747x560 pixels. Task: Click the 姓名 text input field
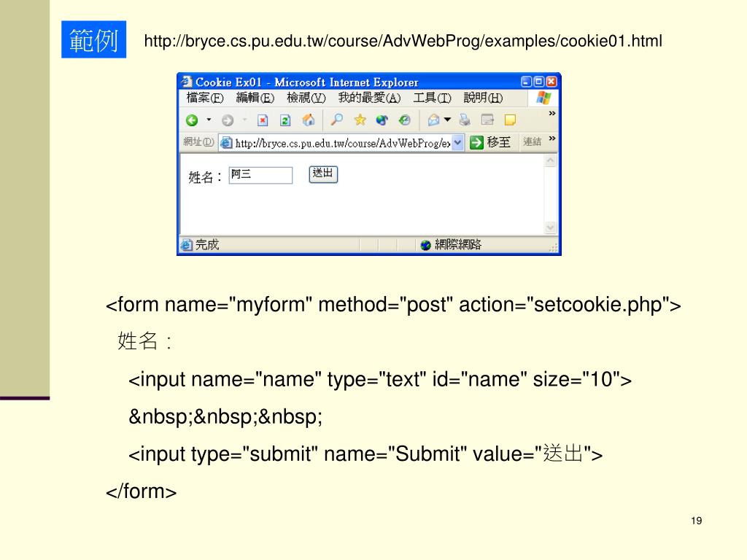(x=260, y=175)
